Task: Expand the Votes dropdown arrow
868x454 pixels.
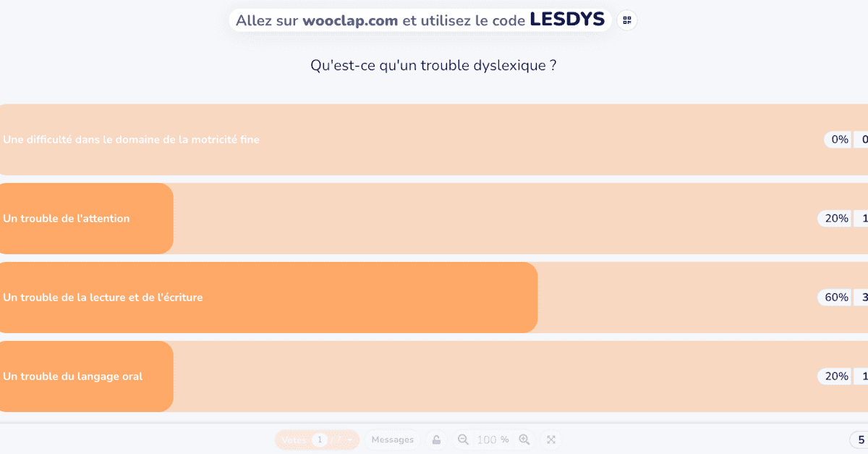Action: tap(350, 440)
